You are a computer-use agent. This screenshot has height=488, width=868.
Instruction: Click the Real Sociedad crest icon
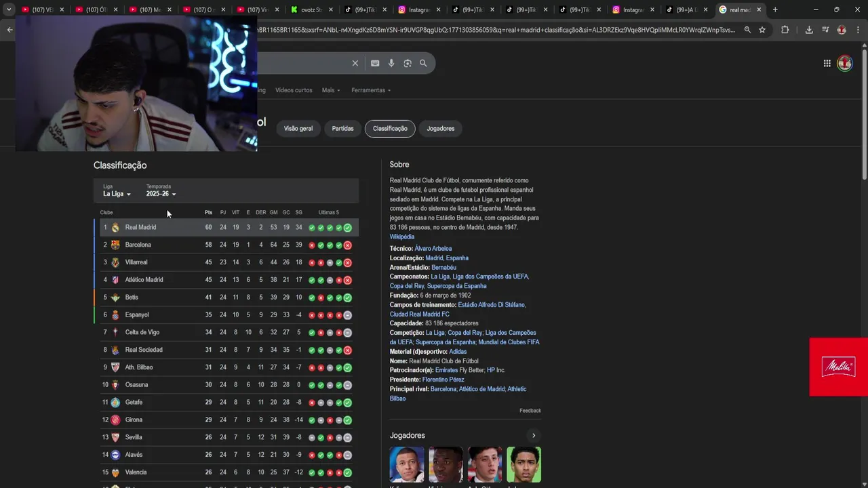115,350
